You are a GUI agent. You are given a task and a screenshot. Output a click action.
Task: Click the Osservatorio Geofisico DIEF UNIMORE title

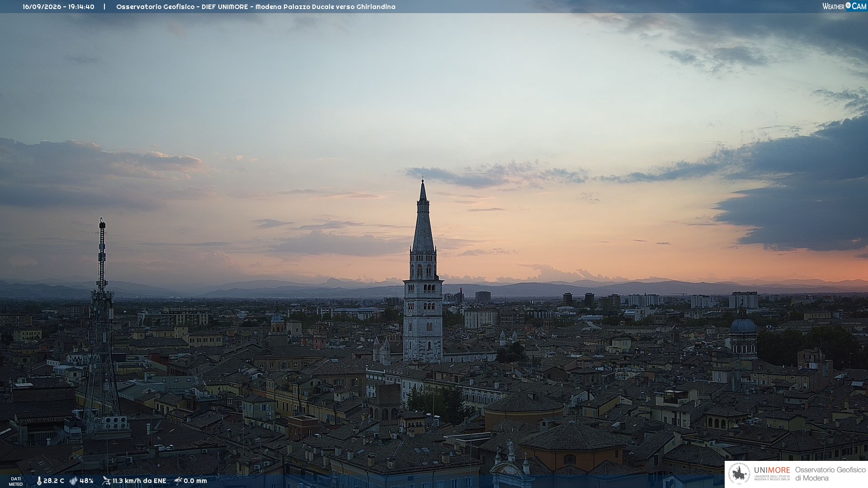pos(256,7)
